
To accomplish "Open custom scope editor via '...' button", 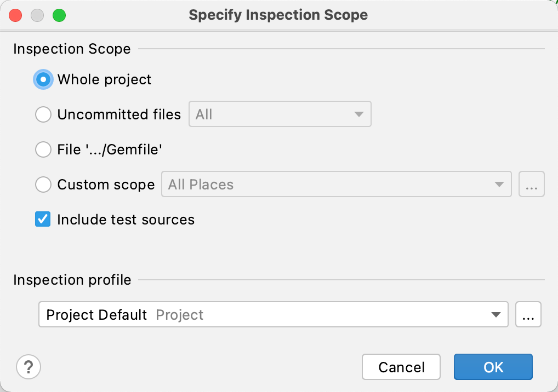I will coord(531,184).
